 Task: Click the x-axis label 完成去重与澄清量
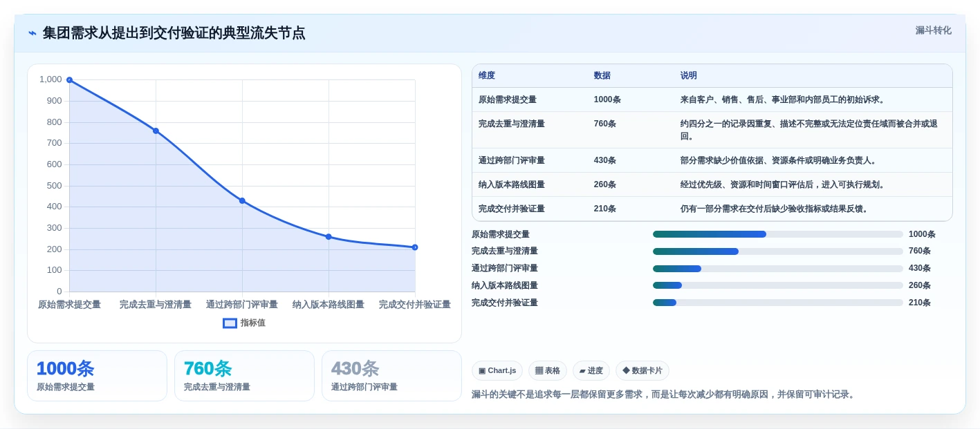pyautogui.click(x=156, y=305)
